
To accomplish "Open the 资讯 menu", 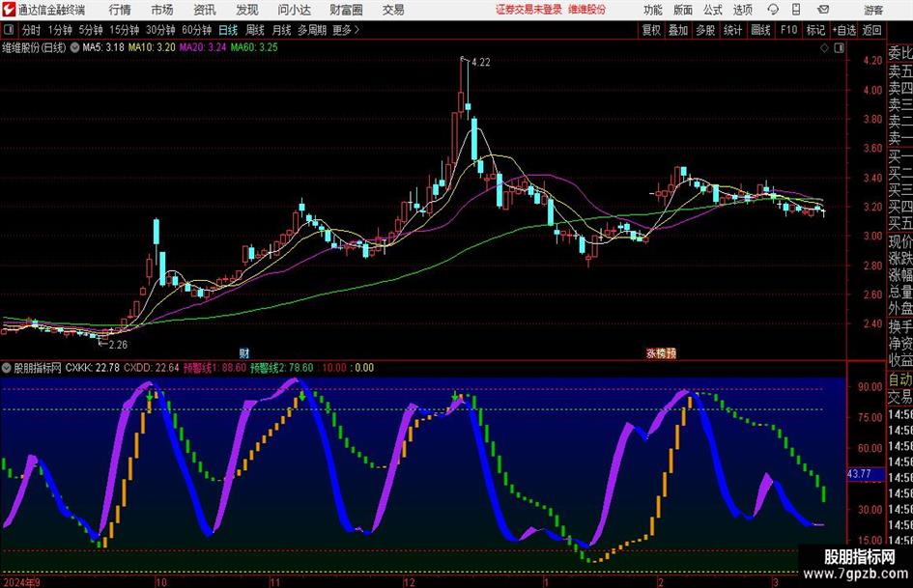I will pos(205,10).
